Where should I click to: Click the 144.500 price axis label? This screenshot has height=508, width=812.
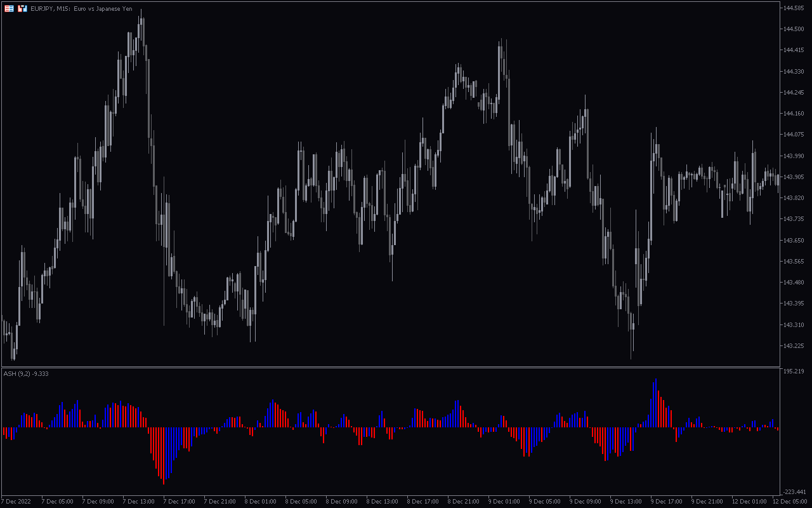tap(794, 29)
